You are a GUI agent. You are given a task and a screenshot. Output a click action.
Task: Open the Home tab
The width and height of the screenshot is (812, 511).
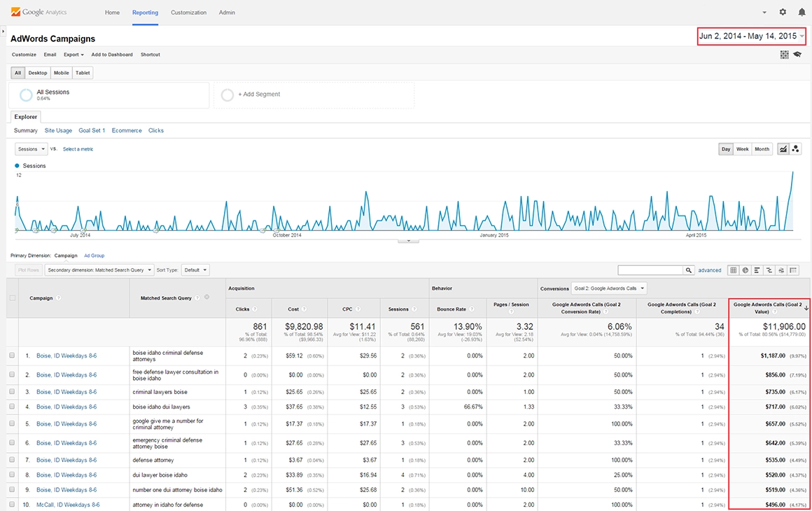coord(113,13)
